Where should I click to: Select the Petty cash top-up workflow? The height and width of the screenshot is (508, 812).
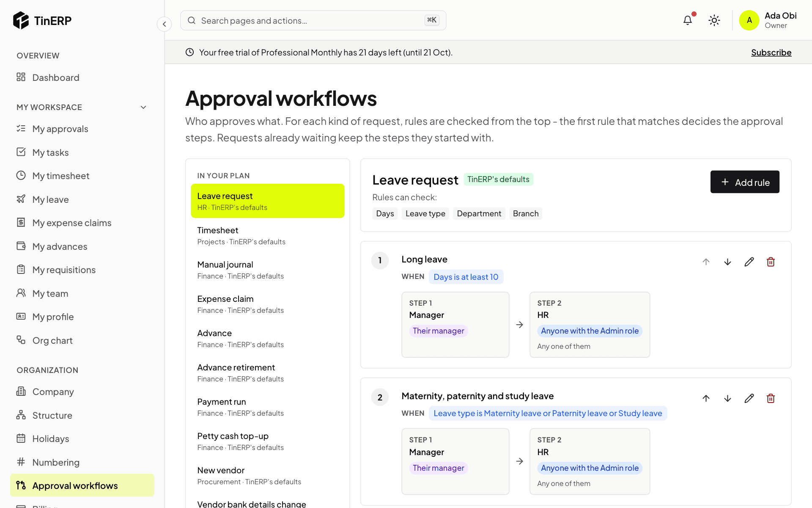pos(267,441)
